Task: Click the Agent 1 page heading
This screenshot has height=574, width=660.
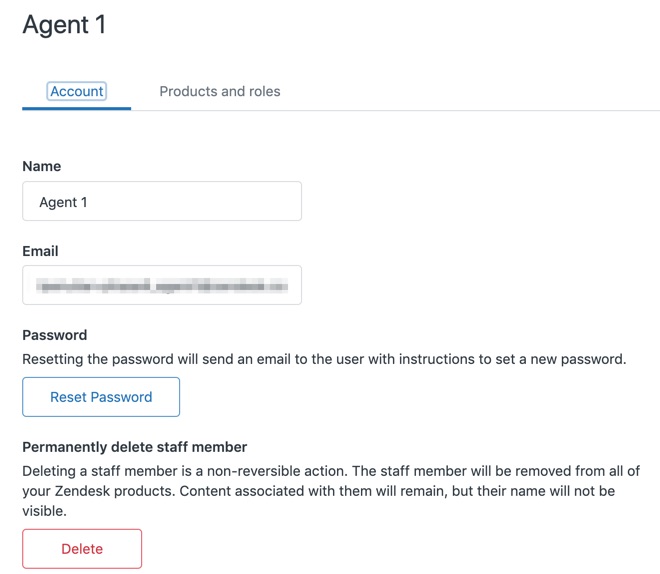Action: 64,25
